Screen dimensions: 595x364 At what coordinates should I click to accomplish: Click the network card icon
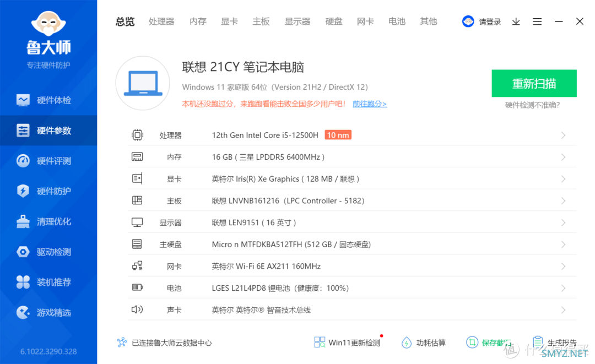point(137,266)
